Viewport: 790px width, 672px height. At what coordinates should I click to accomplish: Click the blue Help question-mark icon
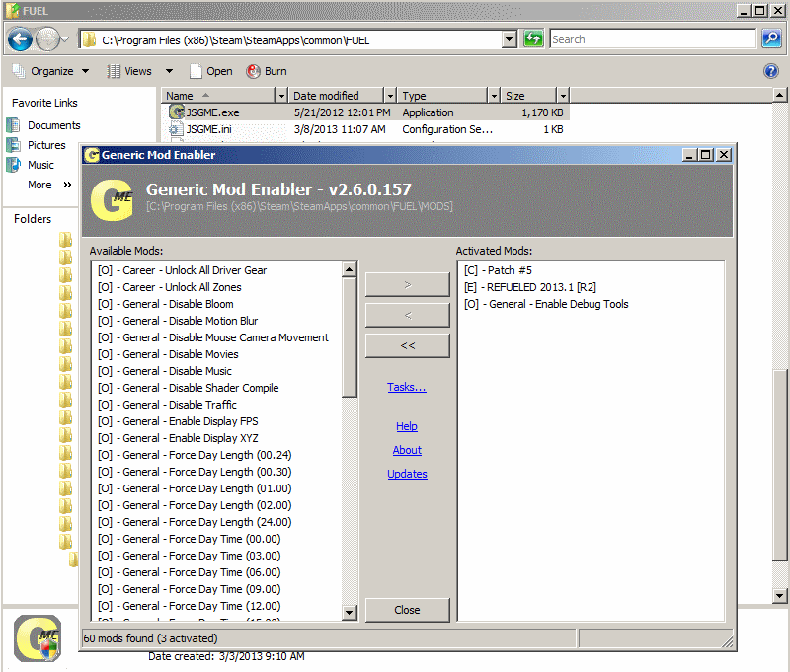pos(771,71)
